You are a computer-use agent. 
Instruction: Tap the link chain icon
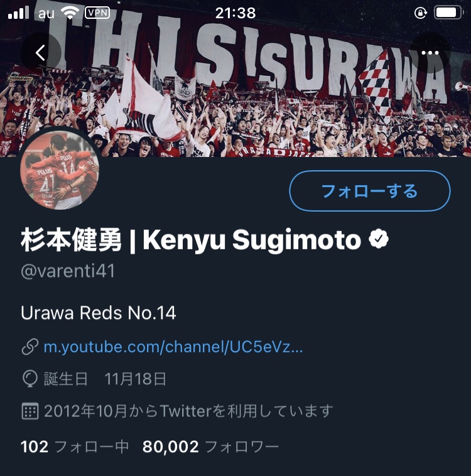point(30,347)
